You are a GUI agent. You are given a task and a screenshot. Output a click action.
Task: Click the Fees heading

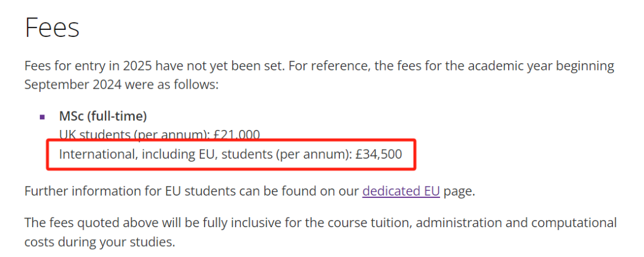52,27
